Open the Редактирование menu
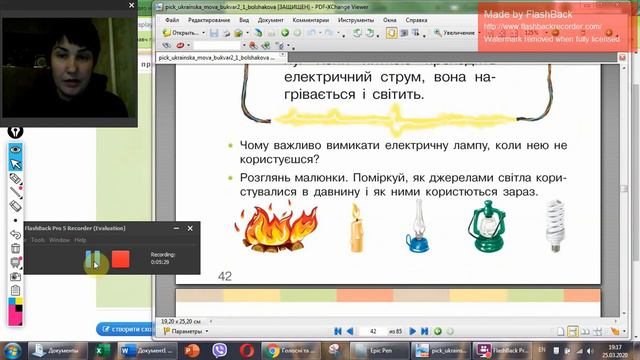Viewport: 640px width, 360px height. [x=209, y=20]
